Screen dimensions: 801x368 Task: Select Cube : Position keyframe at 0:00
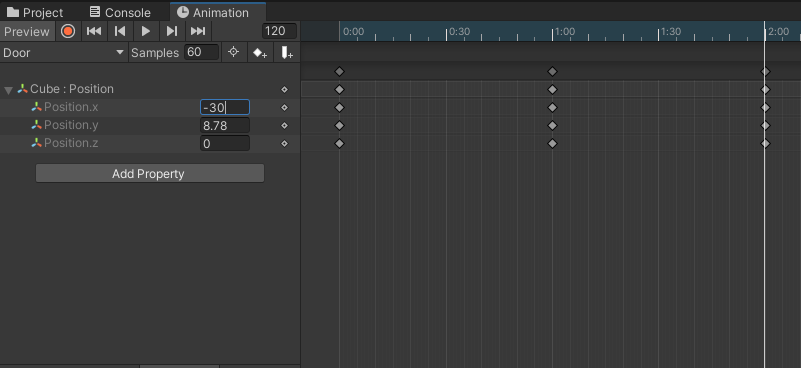[x=339, y=89]
